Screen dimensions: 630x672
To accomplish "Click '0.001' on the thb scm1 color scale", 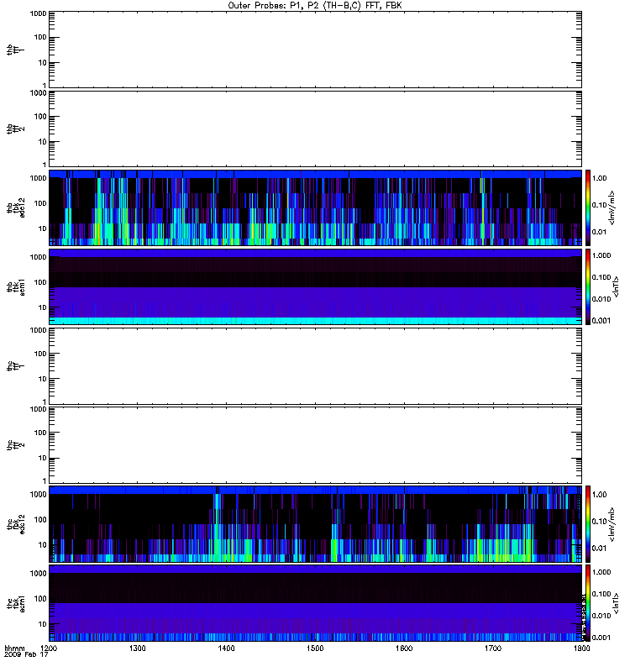I will point(601,321).
